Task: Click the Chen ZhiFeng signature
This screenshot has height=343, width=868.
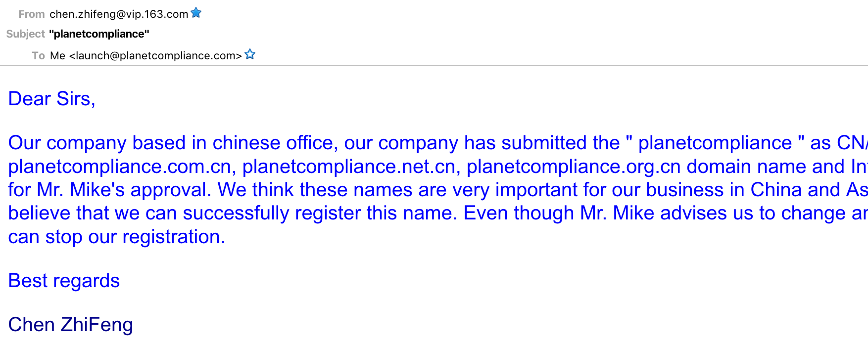Action: (71, 325)
